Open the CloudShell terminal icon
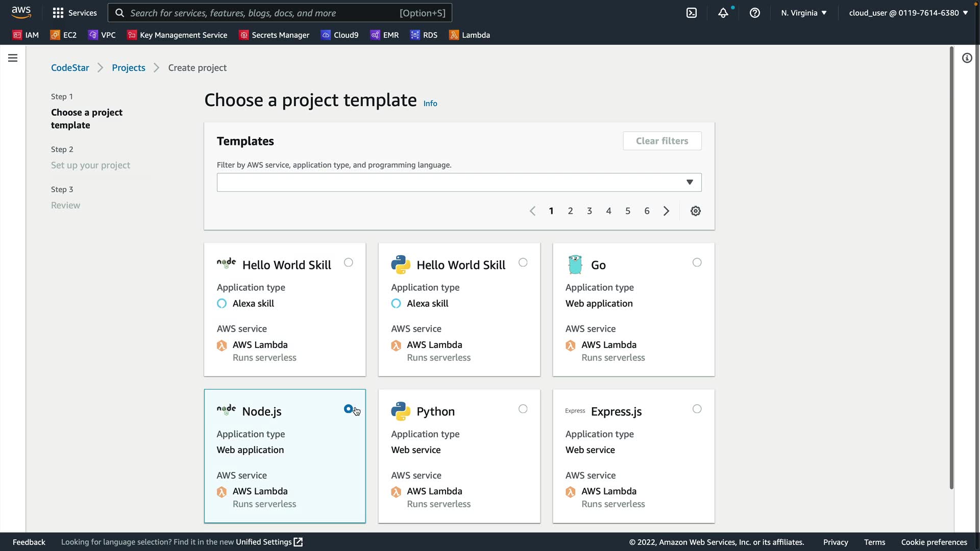This screenshot has height=551, width=980. point(692,13)
